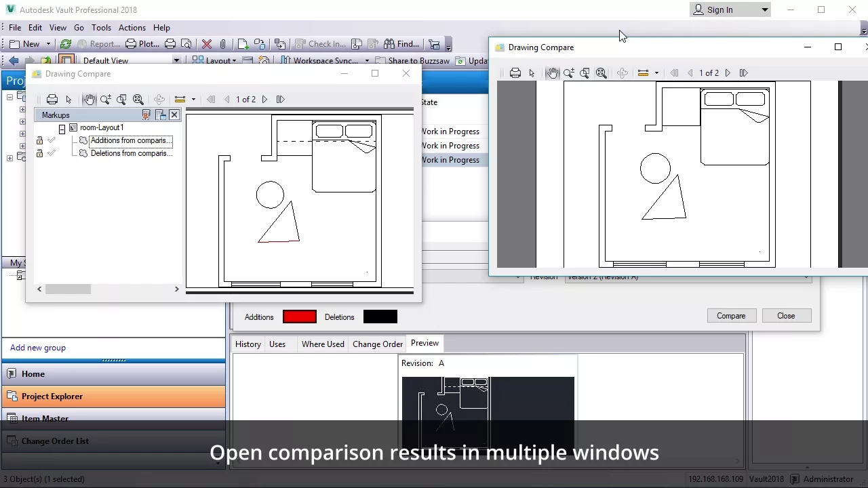Open Measure dropdown arrow in left Drawing Compare
The height and width of the screenshot is (488, 868).
pyautogui.click(x=193, y=99)
